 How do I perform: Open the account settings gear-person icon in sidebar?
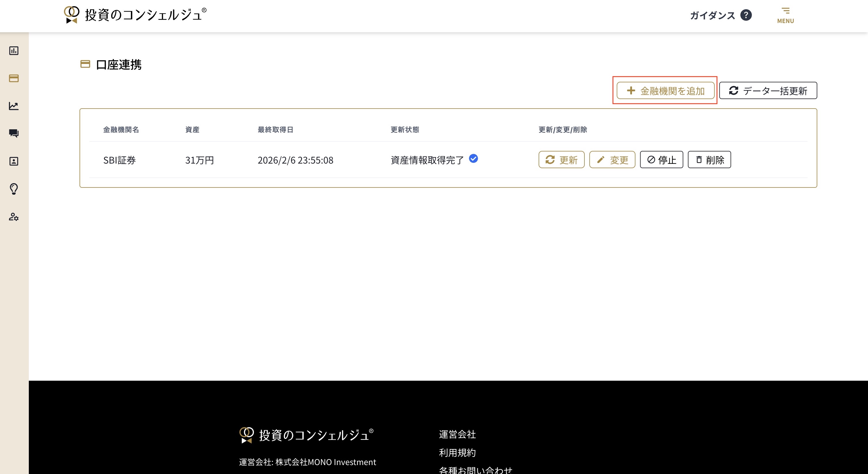14,217
